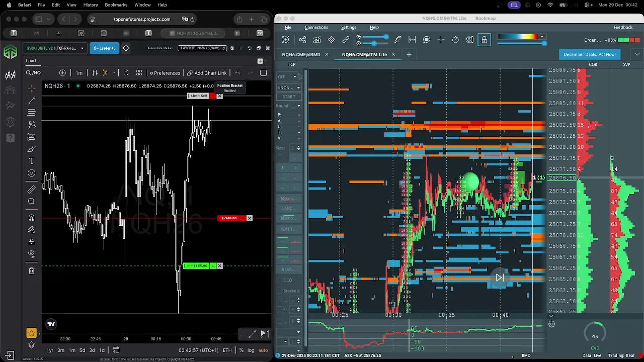Select the zoom-in magnifier tool
This screenshot has width=644, height=362.
[31, 201]
